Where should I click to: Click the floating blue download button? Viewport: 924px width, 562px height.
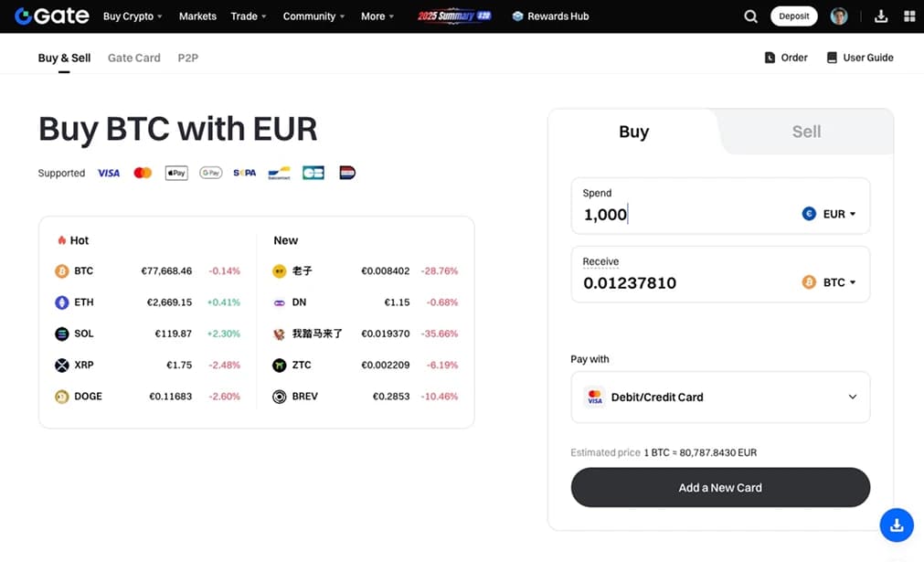point(897,525)
